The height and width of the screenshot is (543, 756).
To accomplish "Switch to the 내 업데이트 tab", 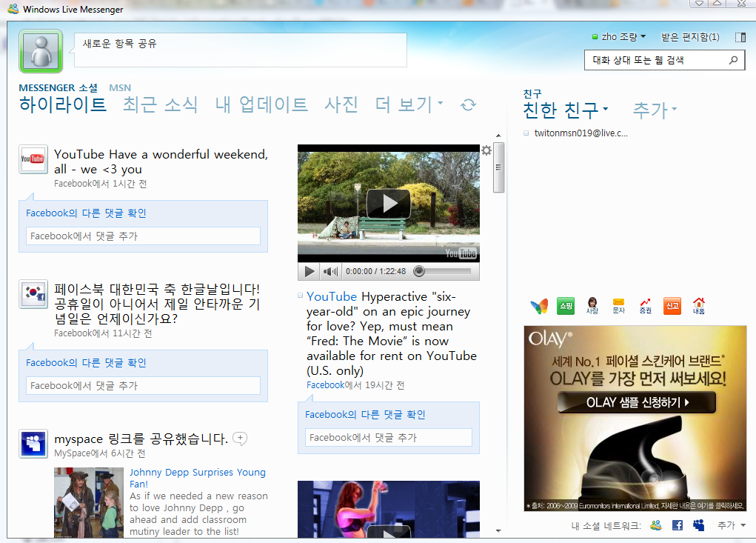I will pyautogui.click(x=261, y=104).
